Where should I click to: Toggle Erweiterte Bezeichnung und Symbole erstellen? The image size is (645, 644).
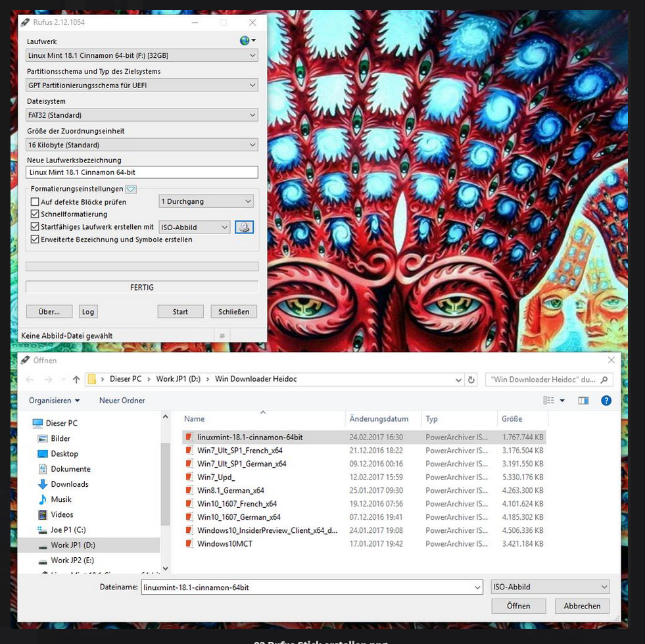(35, 239)
